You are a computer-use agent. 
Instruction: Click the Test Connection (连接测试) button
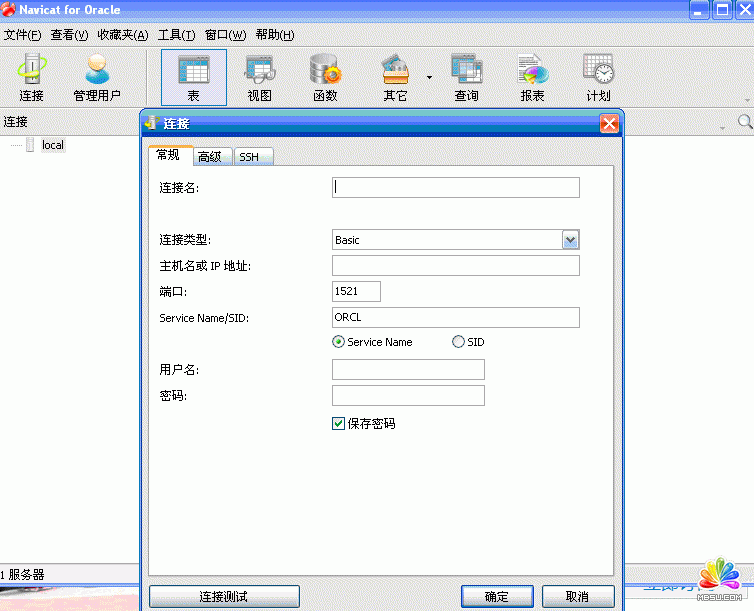pos(224,597)
